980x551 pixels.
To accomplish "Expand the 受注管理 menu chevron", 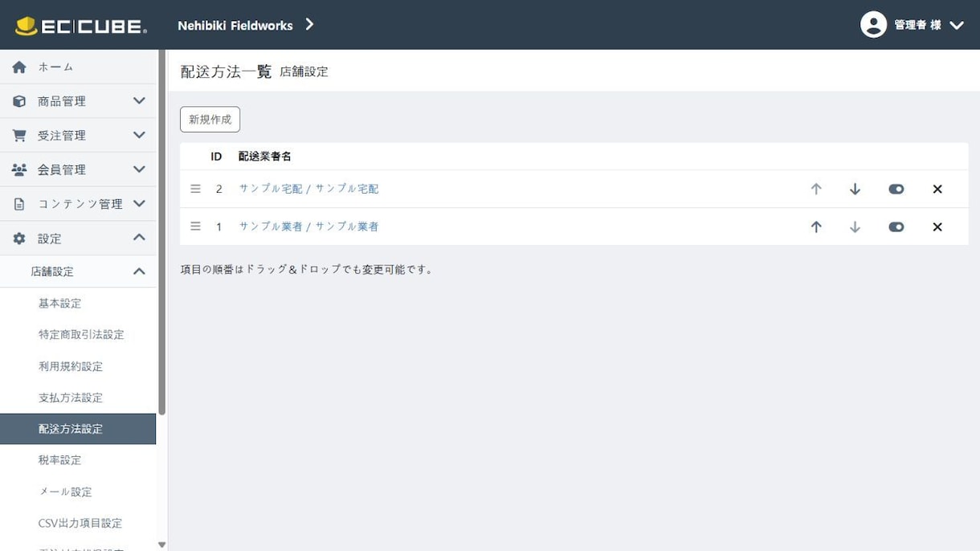I will 139,135.
